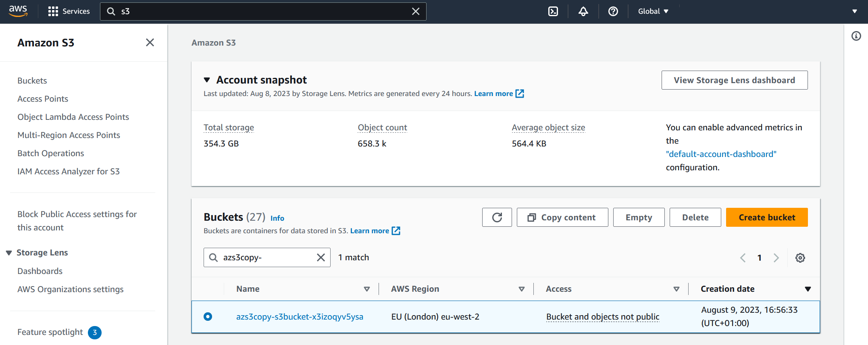Focus the bucket filter field with azs3copy-

267,257
